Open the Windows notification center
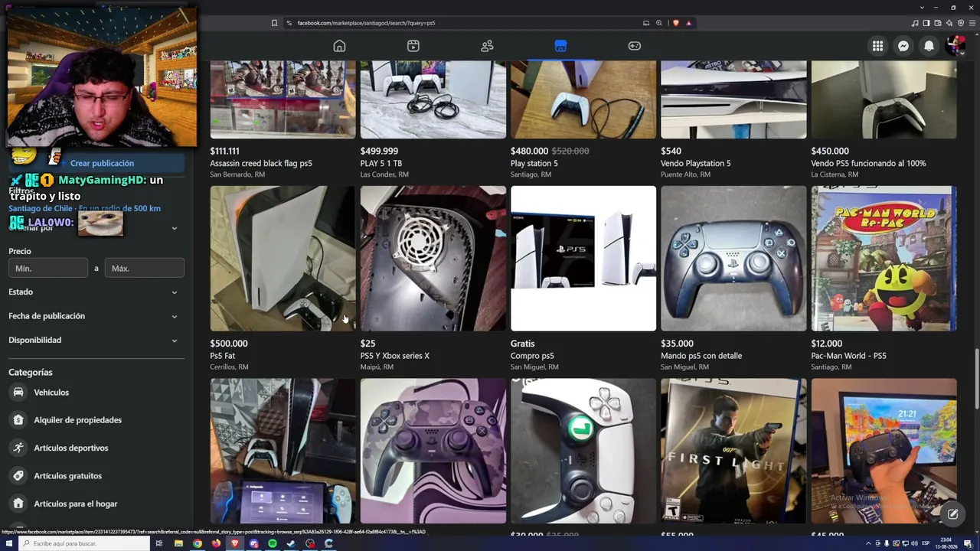 968,543
